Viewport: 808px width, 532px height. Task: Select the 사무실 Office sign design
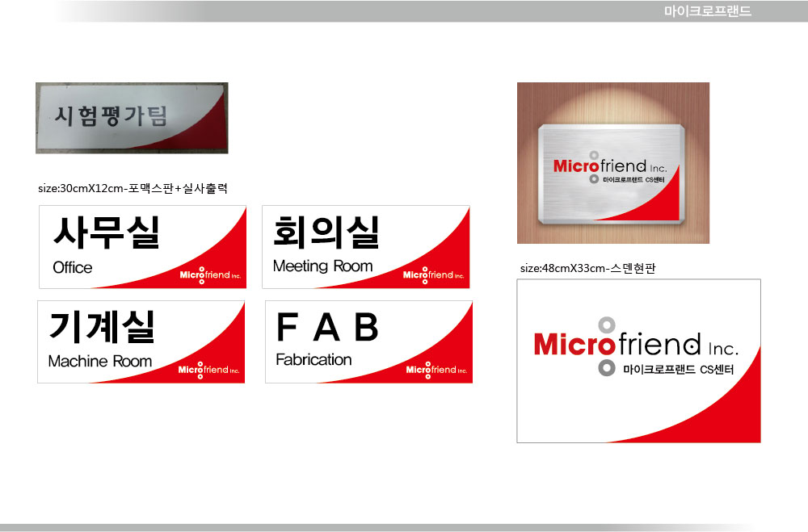click(143, 247)
